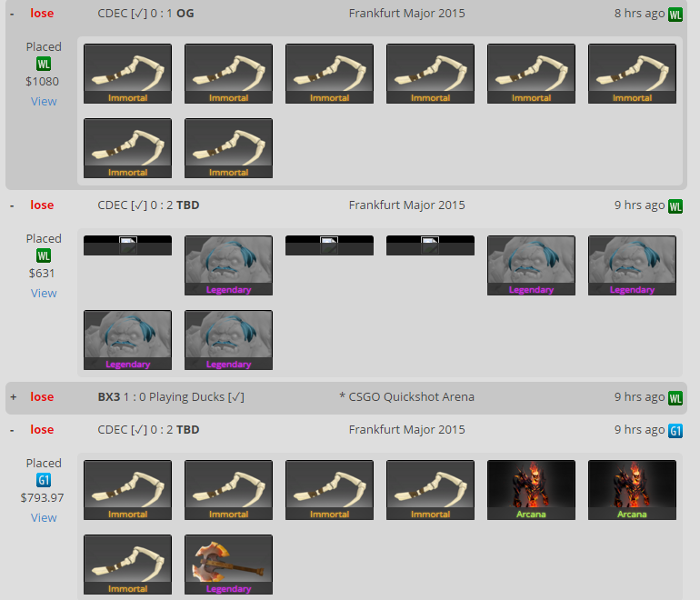Select first Immortal hook in the $1080 bet
Viewport: 700px width, 600px height.
click(x=127, y=74)
